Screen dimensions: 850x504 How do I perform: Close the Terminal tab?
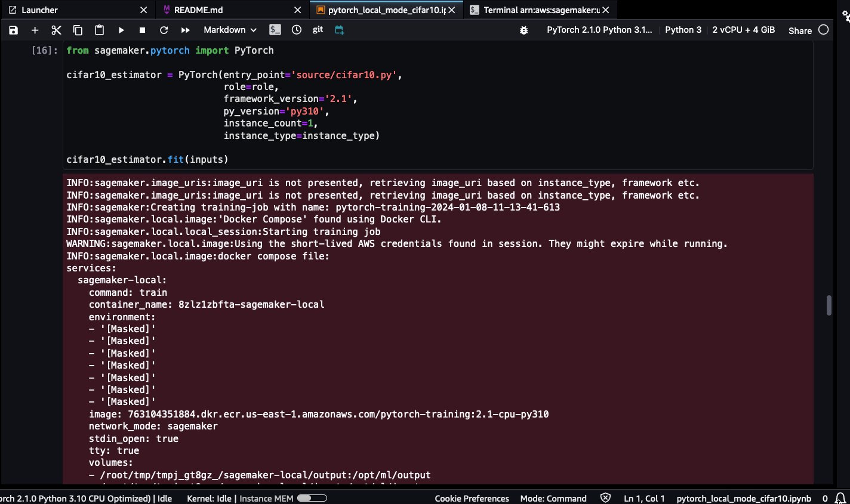(606, 10)
